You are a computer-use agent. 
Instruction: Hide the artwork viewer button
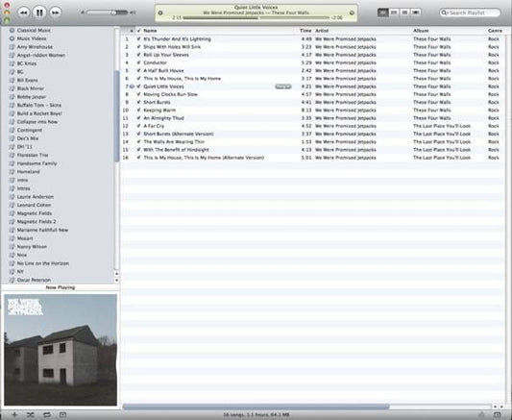click(62, 415)
